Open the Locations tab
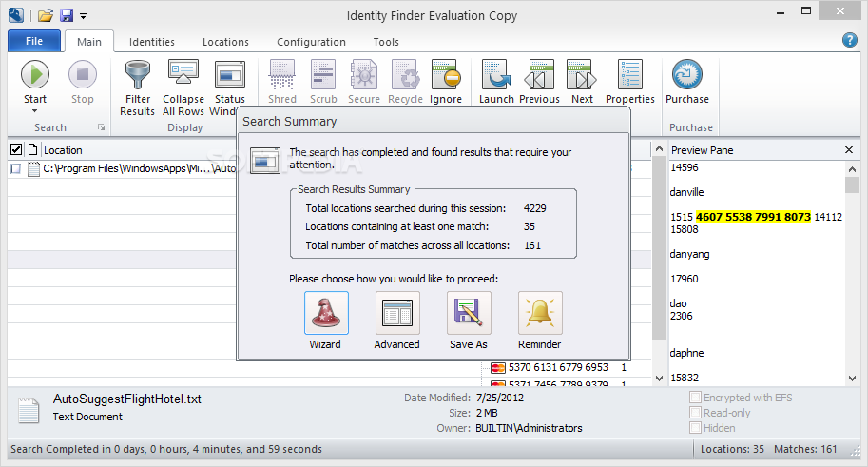 coord(225,42)
